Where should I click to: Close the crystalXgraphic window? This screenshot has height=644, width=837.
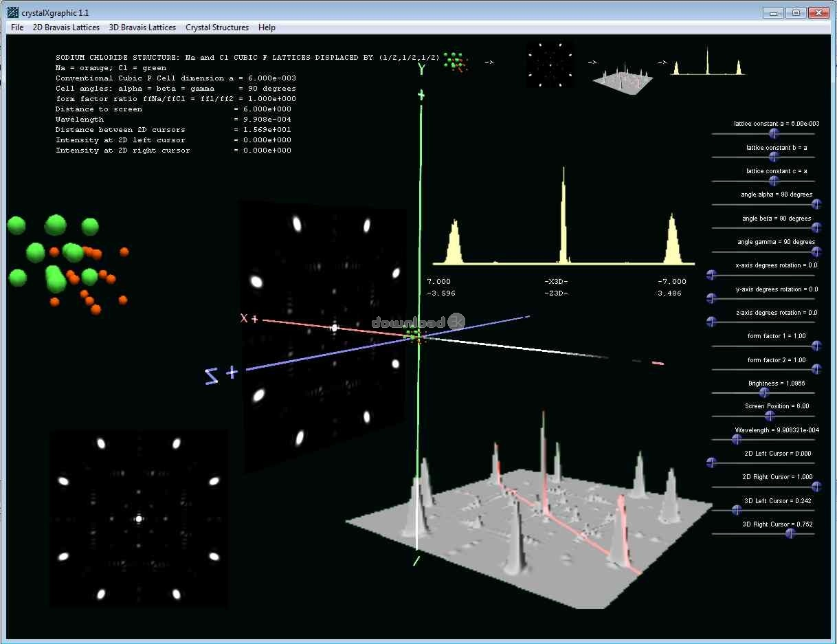(x=818, y=12)
